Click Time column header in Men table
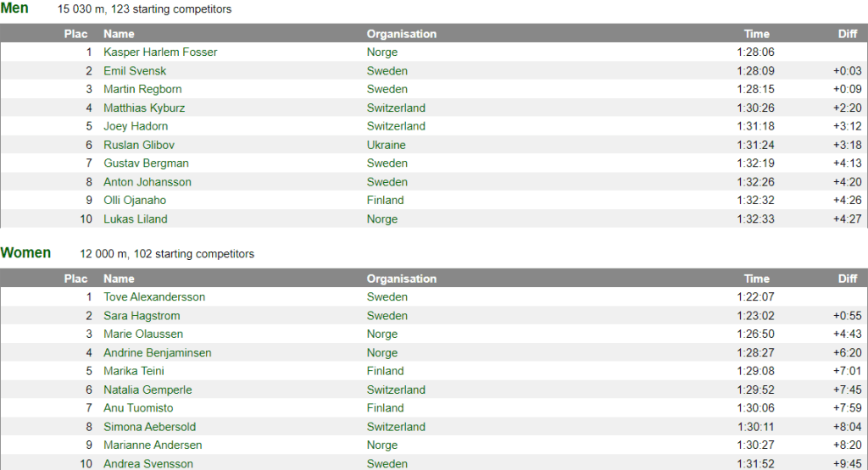This screenshot has width=868, height=470. 756,34
